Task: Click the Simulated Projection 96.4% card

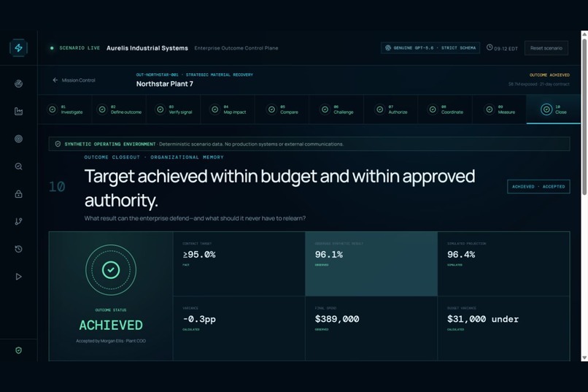Action: coord(503,264)
